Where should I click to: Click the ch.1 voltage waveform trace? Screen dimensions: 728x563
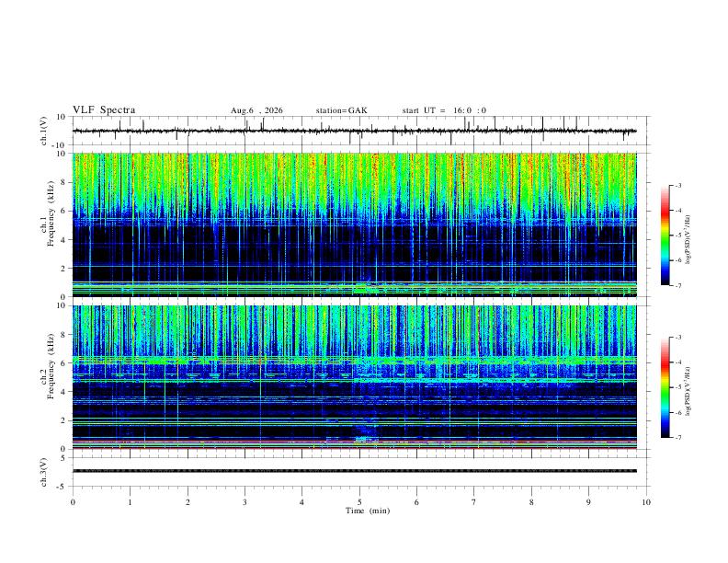pyautogui.click(x=354, y=131)
